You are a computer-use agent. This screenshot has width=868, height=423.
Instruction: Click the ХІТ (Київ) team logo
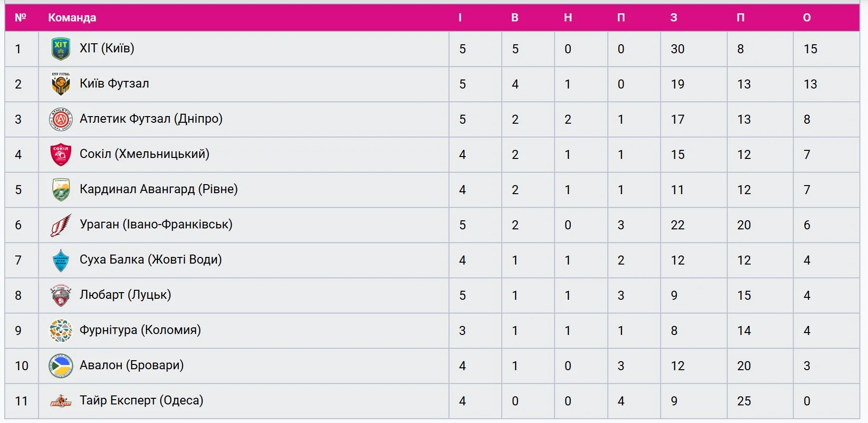pos(61,49)
